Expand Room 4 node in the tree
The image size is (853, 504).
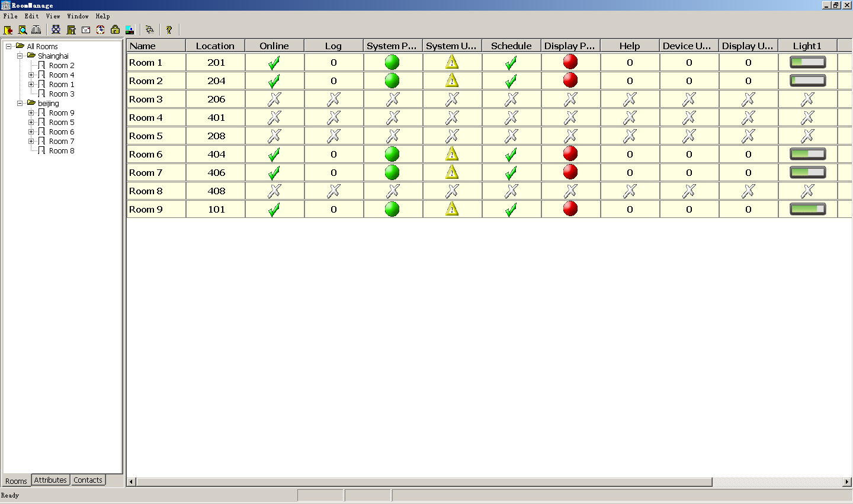pos(31,75)
